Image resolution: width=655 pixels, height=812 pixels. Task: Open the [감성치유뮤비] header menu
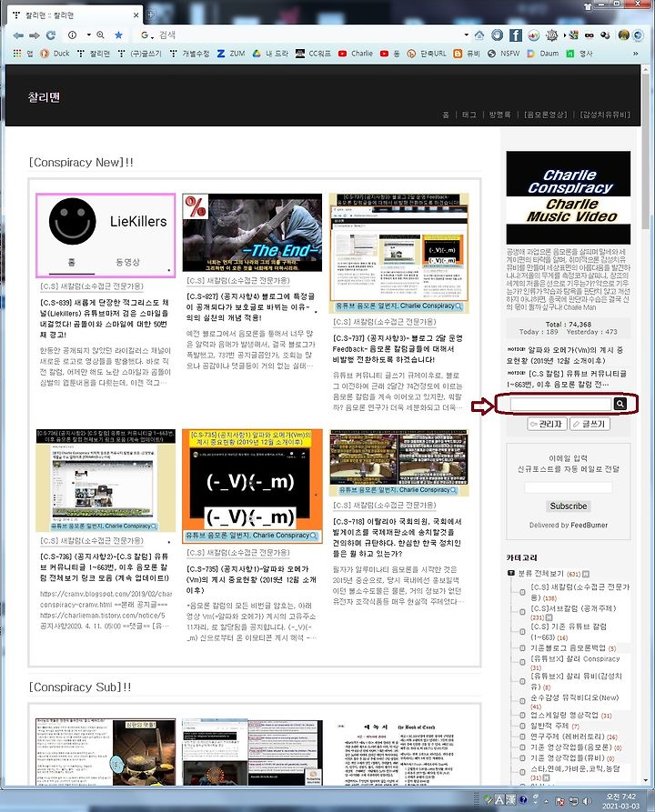(605, 115)
